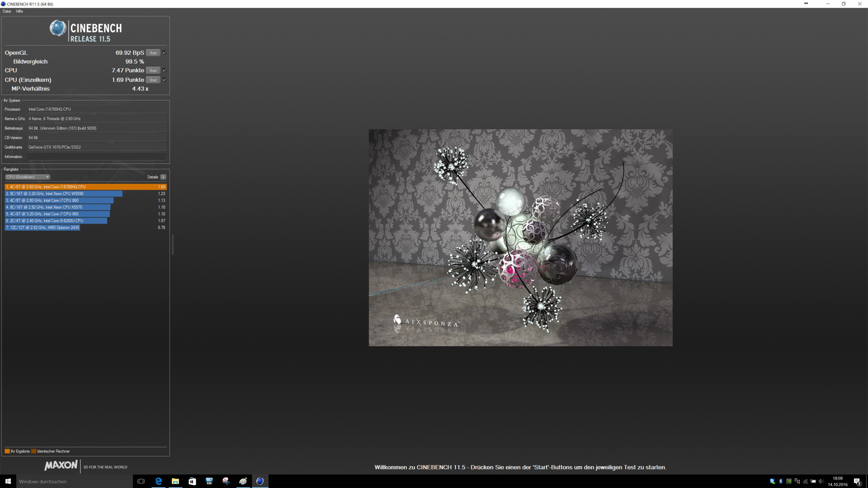Screen dimensions: 868x488
Task: Click the Cinebench globe logo icon
Action: click(x=58, y=28)
